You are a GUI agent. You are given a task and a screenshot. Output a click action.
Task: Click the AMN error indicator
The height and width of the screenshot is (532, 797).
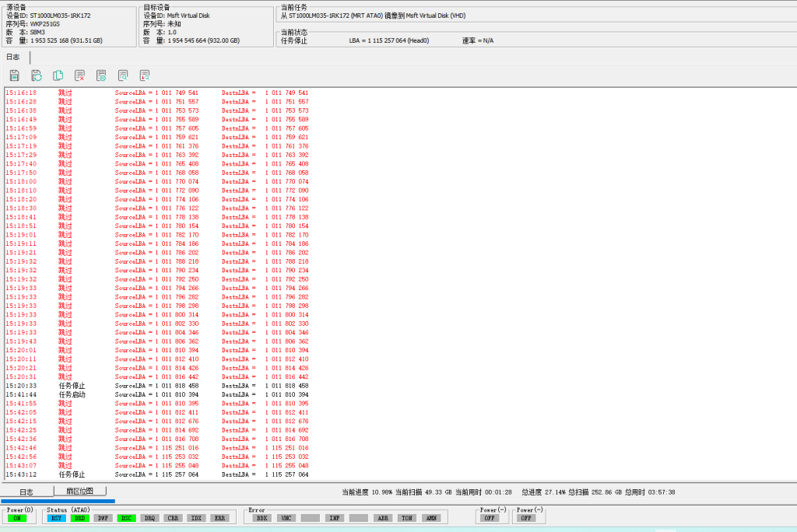[431, 518]
